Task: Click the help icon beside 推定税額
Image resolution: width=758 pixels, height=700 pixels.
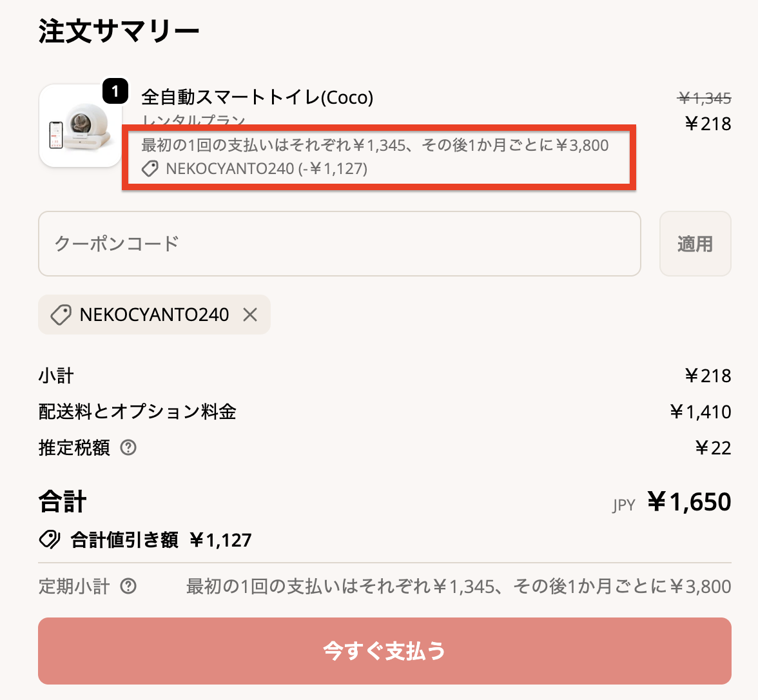Action: pyautogui.click(x=128, y=447)
